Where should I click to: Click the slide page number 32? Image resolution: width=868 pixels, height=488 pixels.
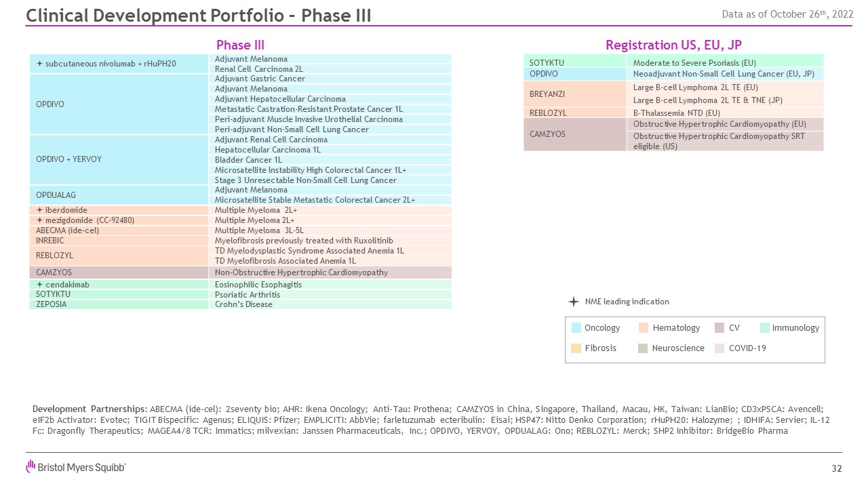[836, 468]
